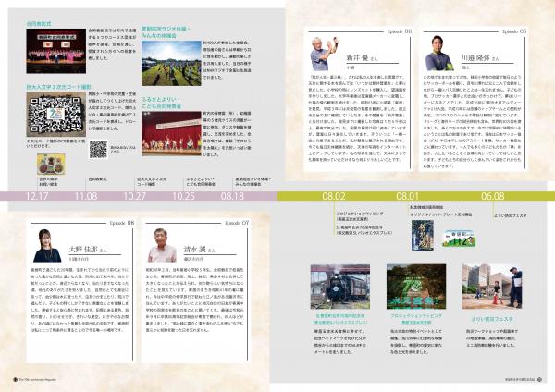Open the festival photo with firefighter

(x=492, y=287)
